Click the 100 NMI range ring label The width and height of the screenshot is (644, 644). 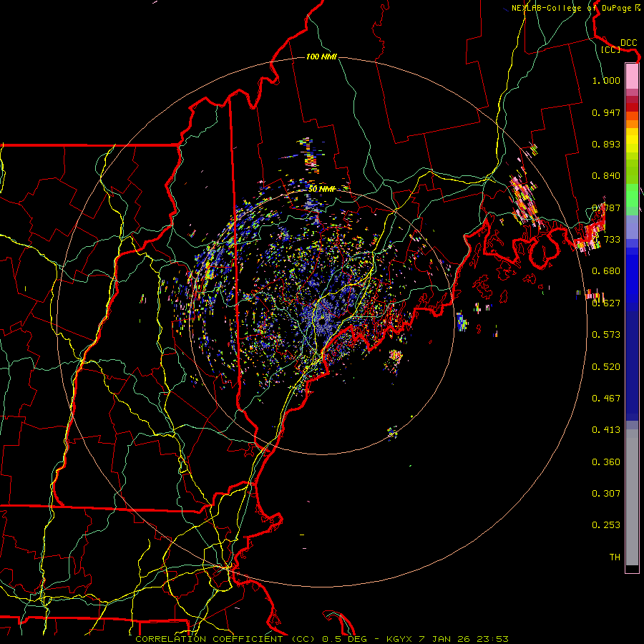tap(321, 57)
